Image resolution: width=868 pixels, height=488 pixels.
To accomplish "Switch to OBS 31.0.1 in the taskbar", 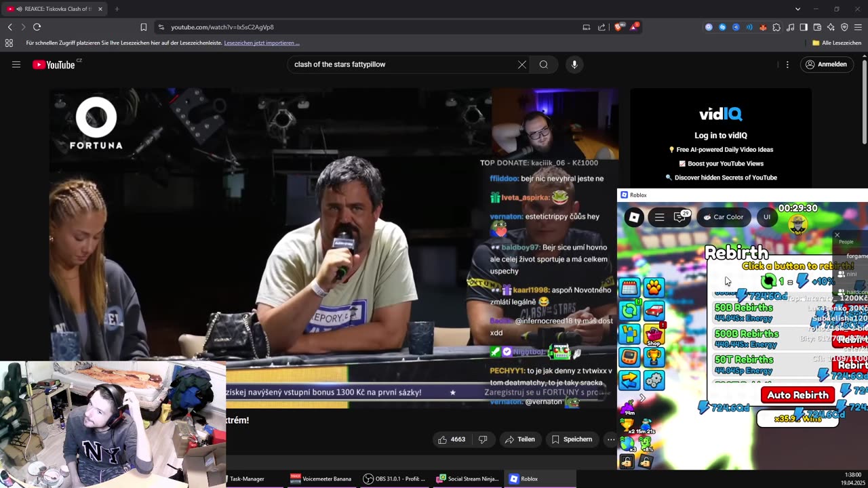I will [x=394, y=479].
